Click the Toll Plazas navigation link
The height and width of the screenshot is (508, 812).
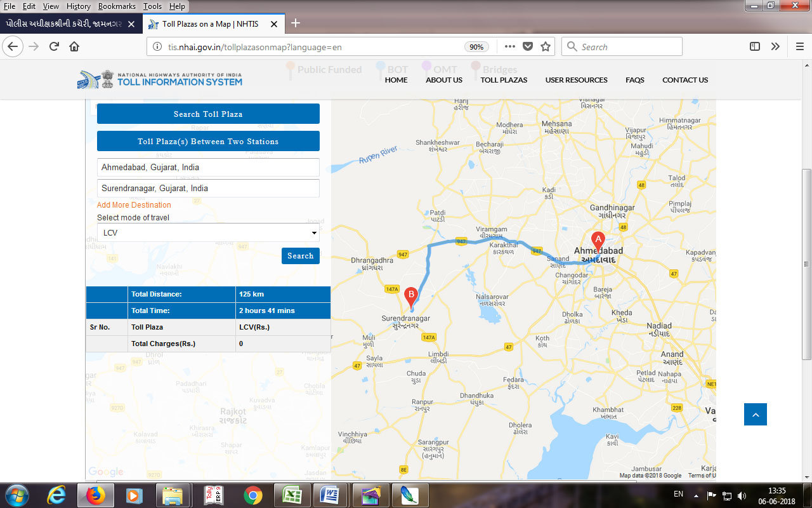pyautogui.click(x=504, y=80)
